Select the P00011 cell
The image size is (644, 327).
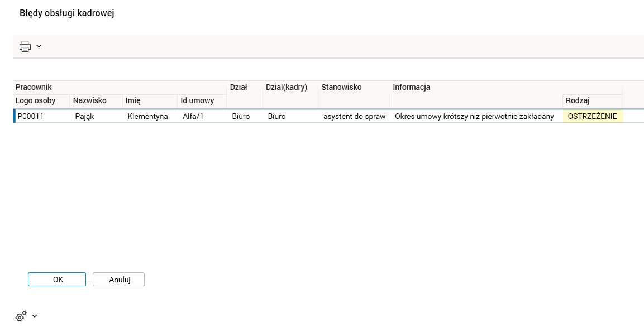[x=42, y=116]
